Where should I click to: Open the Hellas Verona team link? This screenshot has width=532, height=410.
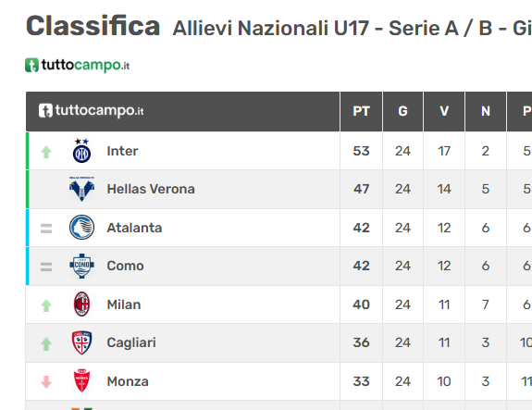tap(151, 189)
